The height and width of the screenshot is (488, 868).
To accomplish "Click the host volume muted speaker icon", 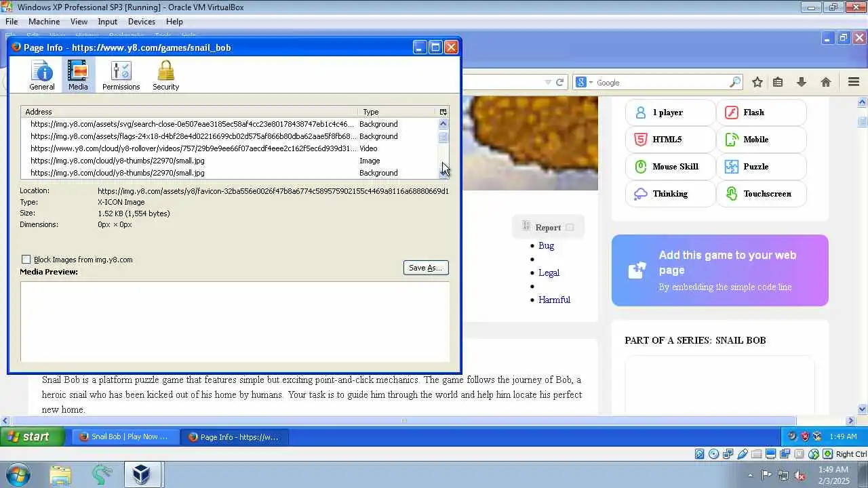I will (800, 475).
